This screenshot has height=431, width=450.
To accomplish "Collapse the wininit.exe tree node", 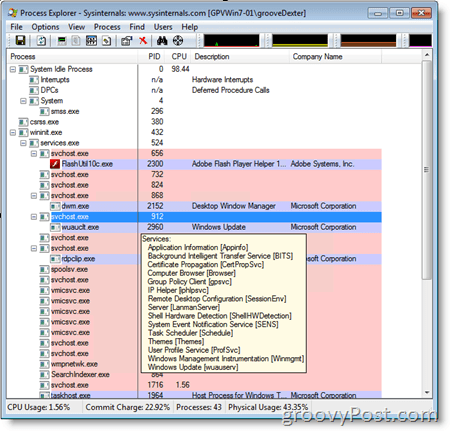I will point(13,133).
